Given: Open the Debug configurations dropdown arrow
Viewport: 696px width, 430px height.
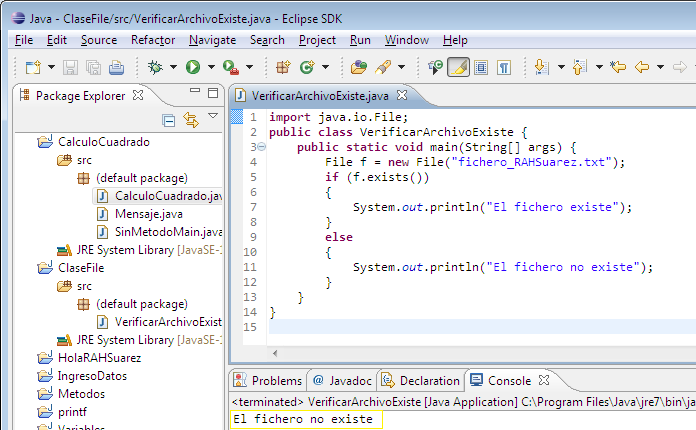Looking at the screenshot, I should point(174,67).
